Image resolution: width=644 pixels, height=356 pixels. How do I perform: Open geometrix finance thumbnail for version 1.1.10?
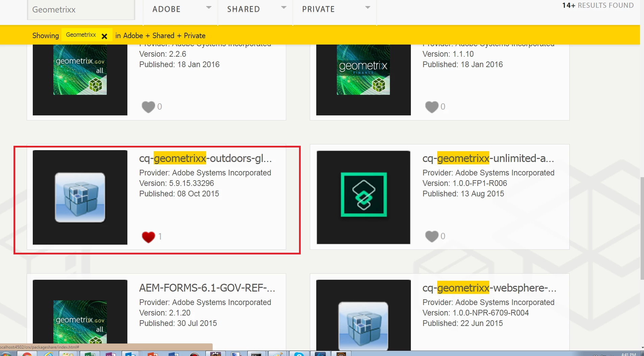(363, 80)
